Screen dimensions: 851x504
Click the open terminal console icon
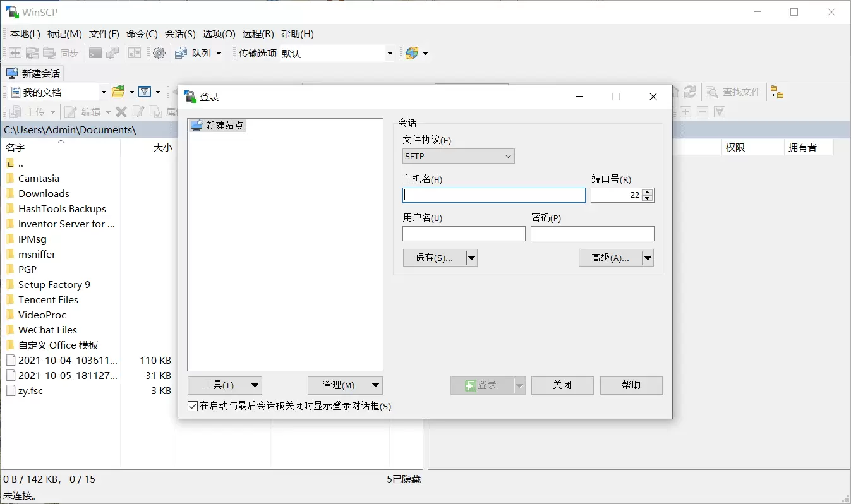click(95, 54)
